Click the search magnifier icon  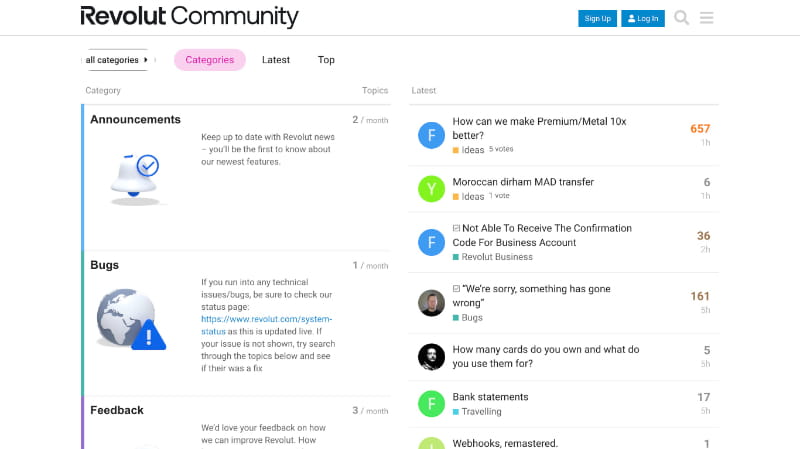coord(682,18)
